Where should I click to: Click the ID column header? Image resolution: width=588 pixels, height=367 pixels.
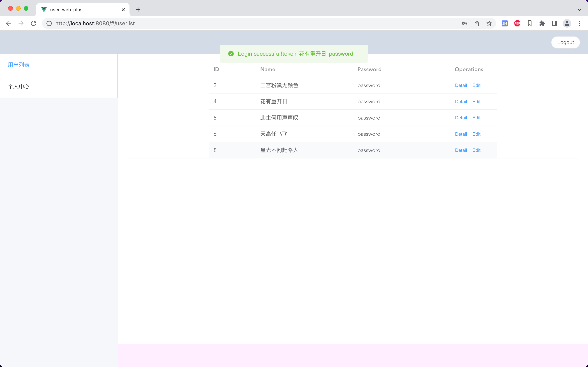[x=216, y=69]
